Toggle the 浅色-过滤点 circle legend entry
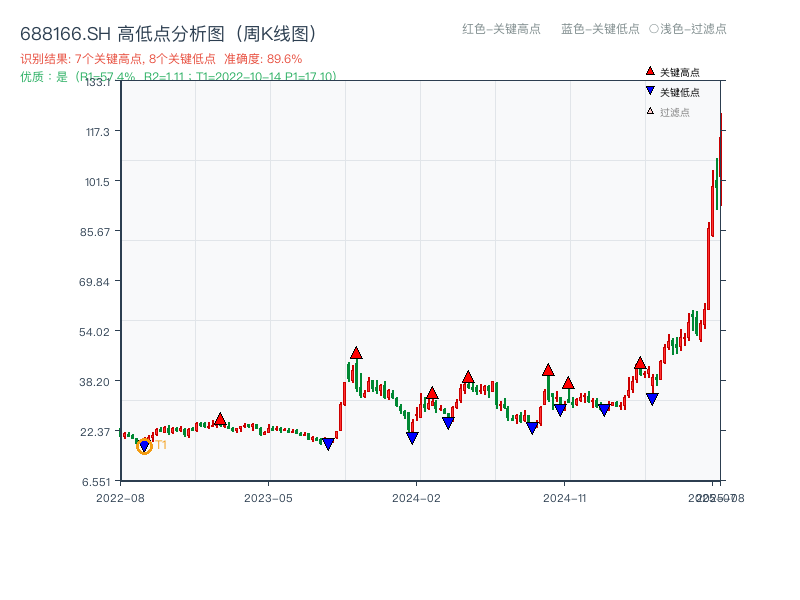Screen dimensions: 800x600 pyautogui.click(x=688, y=29)
